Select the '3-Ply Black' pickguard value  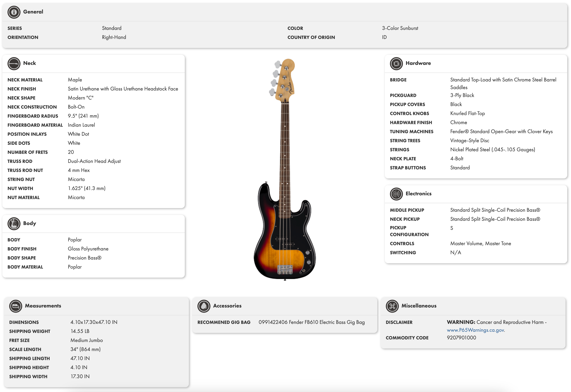(462, 95)
